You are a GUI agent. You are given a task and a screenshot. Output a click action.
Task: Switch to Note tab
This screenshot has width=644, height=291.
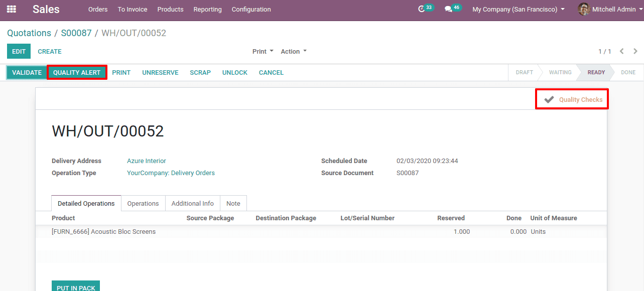233,203
